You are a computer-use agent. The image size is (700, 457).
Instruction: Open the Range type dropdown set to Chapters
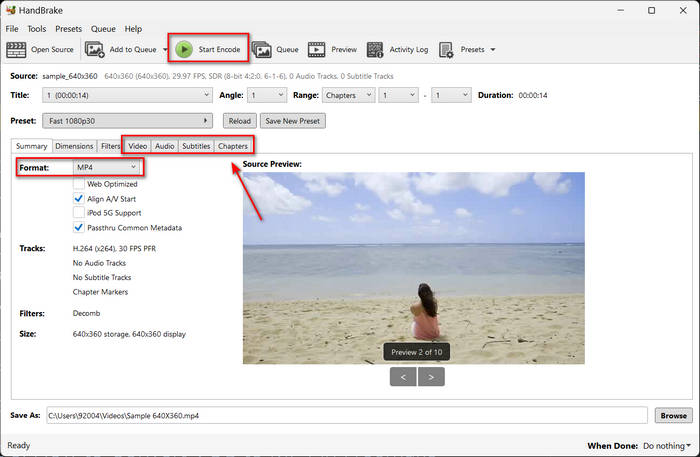348,95
